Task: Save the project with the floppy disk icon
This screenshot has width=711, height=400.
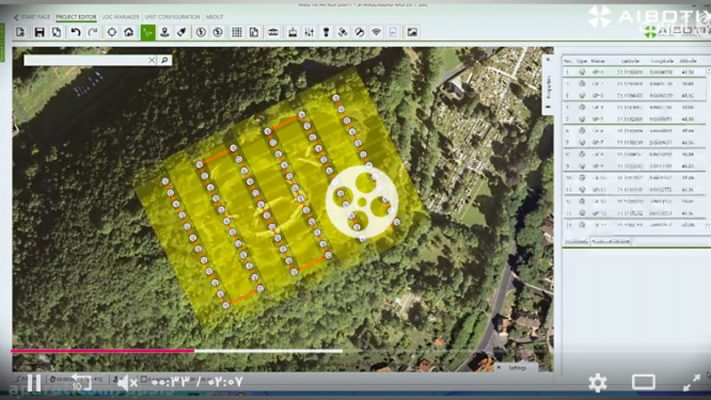Action: tap(39, 32)
